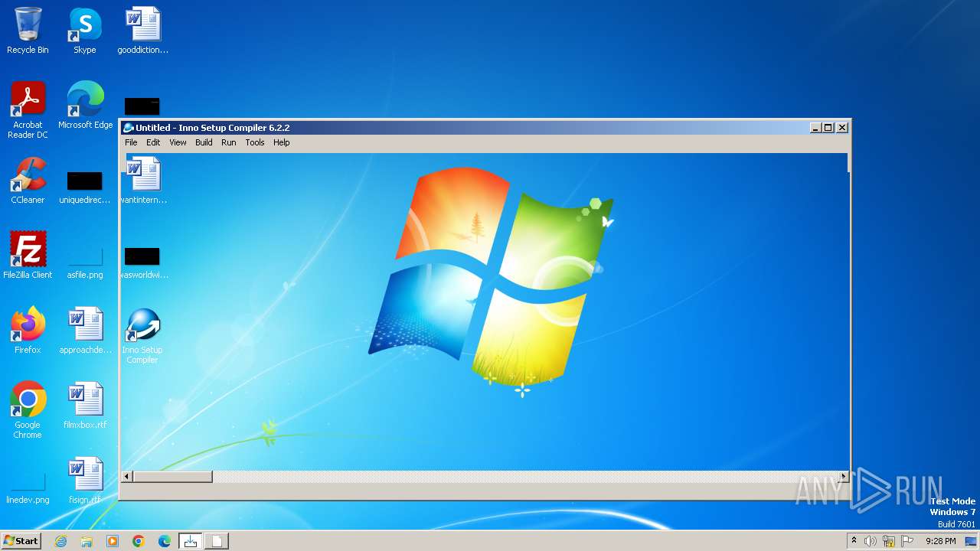This screenshot has width=980, height=551.
Task: Select the Google Chrome desktop shortcut
Action: tap(28, 410)
